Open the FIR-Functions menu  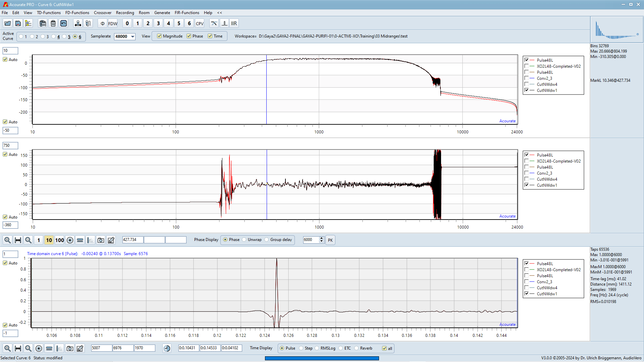click(187, 13)
